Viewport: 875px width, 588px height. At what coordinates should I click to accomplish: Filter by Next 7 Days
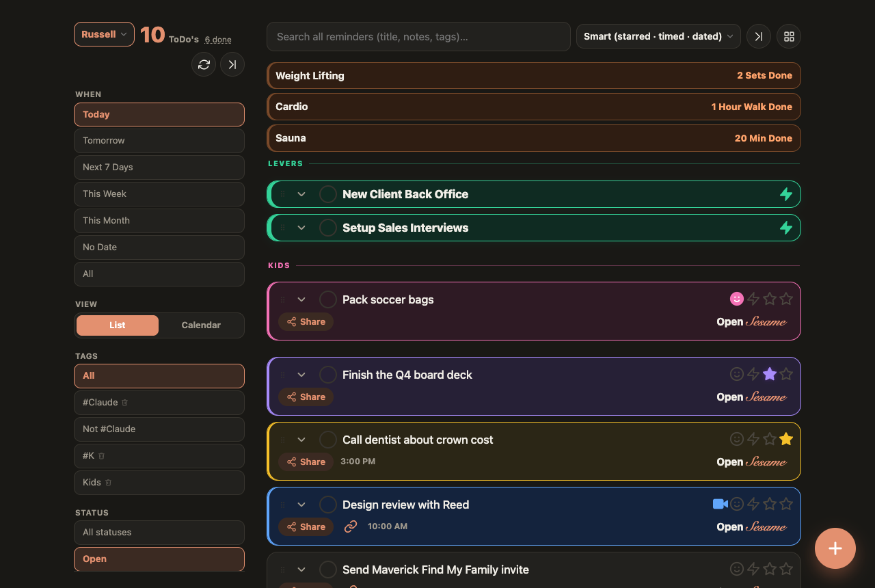tap(159, 168)
